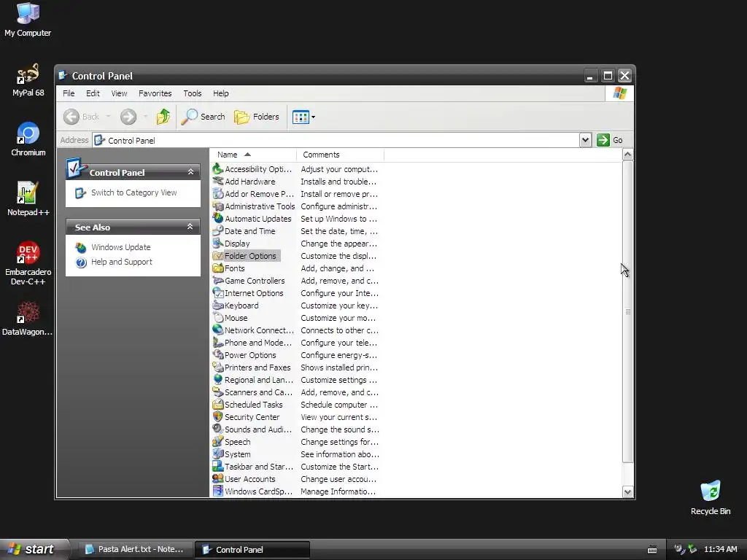
Task: Open the Forward button history arrow
Action: (145, 117)
